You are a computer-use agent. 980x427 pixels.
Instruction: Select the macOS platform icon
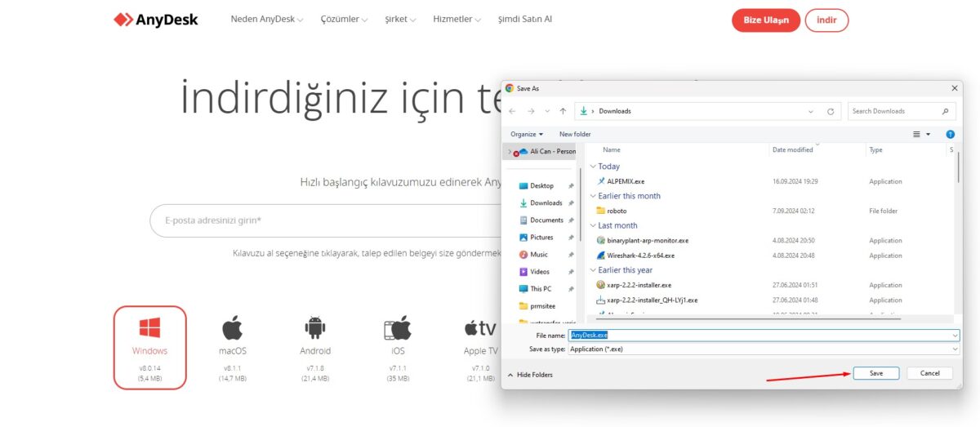click(x=232, y=328)
